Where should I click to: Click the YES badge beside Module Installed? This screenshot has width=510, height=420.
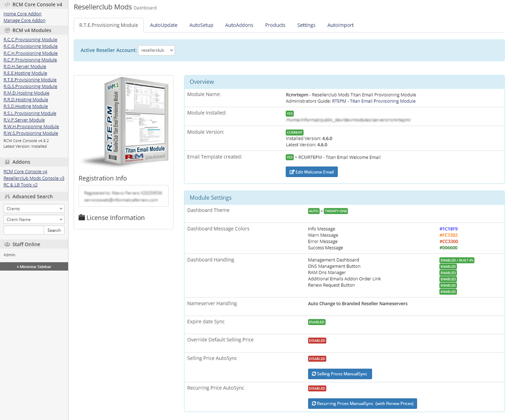(x=290, y=113)
